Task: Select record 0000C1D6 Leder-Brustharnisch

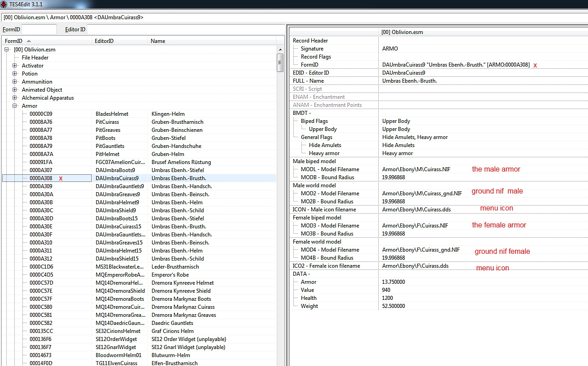Action: pyautogui.click(x=139, y=267)
